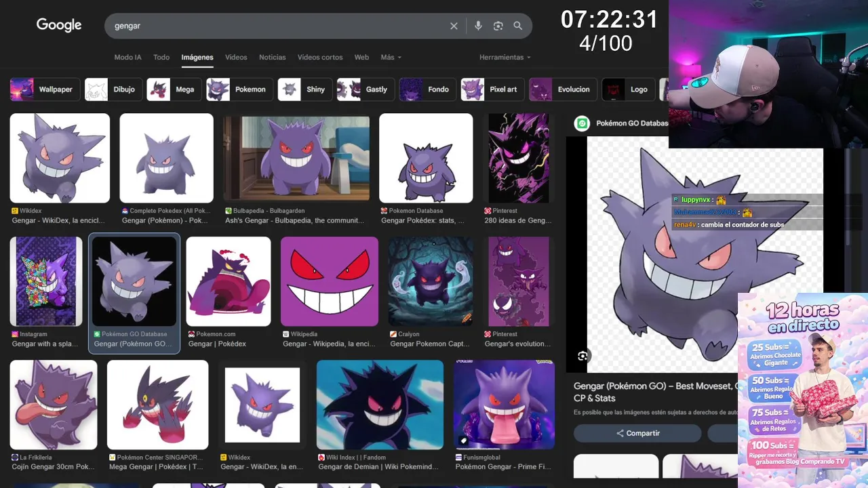Viewport: 868px width, 488px height.
Task: Click "Cojín Gengar 30cm Pok..." caption
Action: pos(53,467)
